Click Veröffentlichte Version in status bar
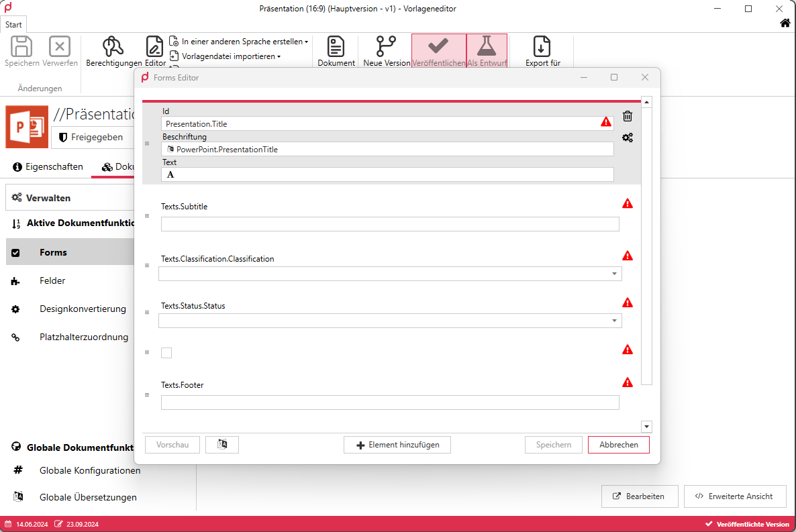Screen dimensions: 796x532 point(747,525)
